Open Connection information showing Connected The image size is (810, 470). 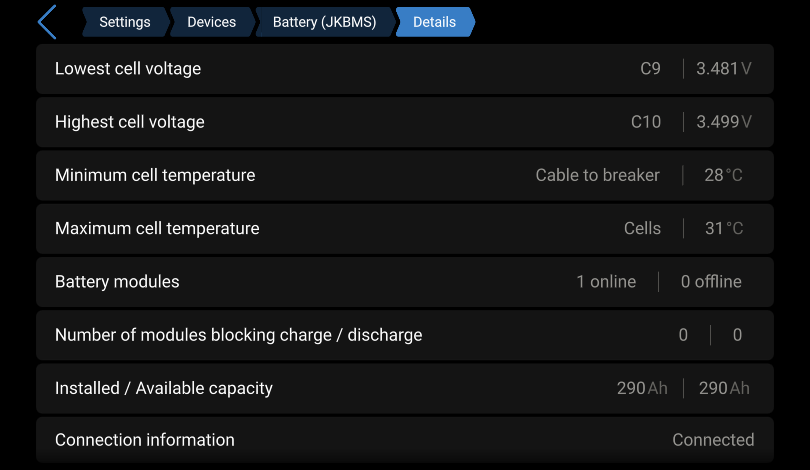[405, 440]
